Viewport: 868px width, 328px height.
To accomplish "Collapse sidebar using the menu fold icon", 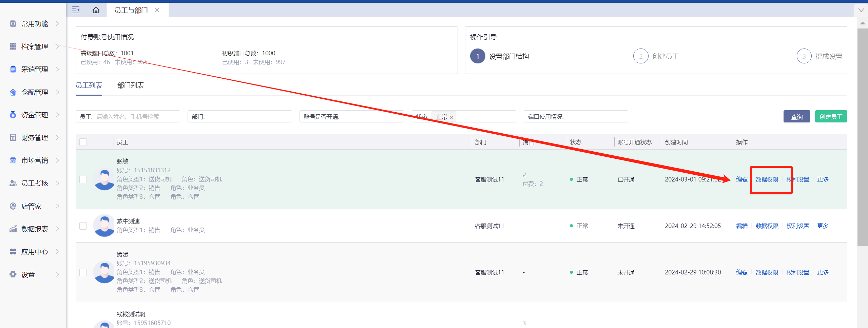I will (76, 10).
